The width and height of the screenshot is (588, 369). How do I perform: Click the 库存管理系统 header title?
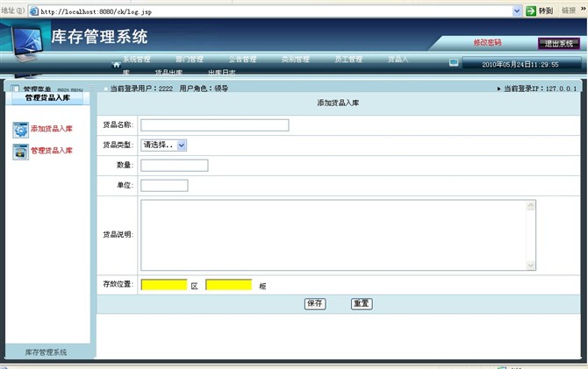pyautogui.click(x=99, y=37)
